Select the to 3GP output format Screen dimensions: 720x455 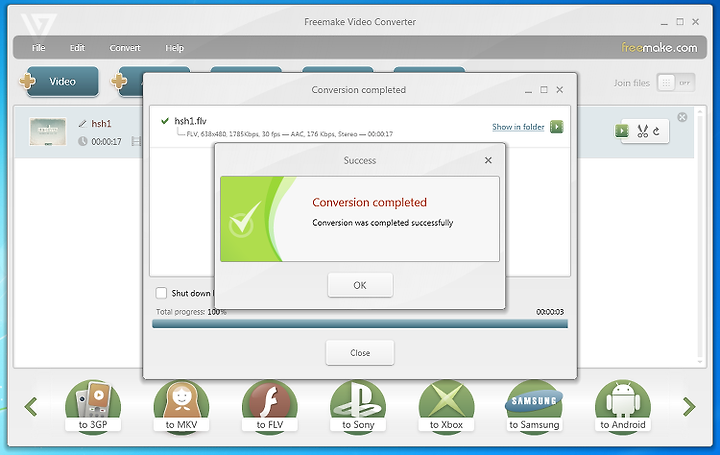click(x=93, y=407)
